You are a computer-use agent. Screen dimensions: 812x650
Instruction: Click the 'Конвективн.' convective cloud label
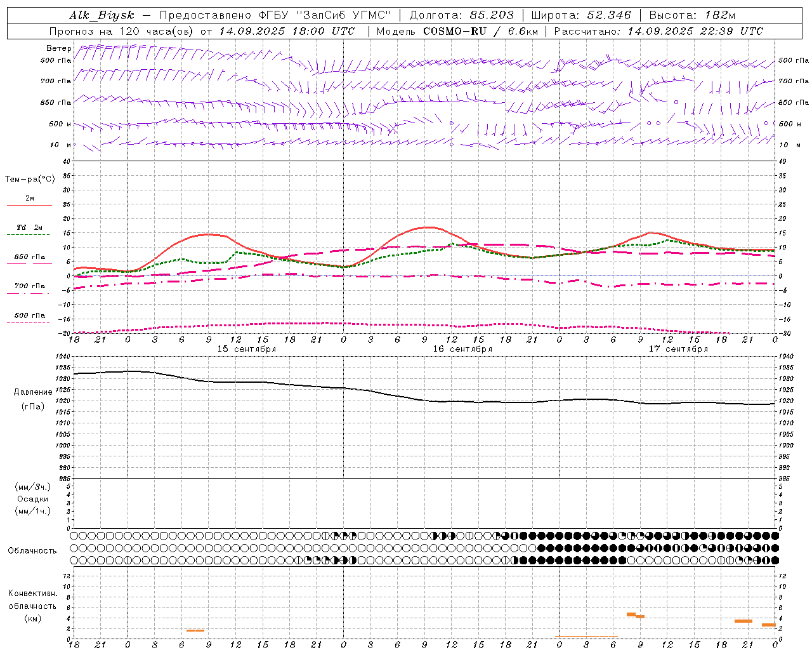pyautogui.click(x=33, y=594)
